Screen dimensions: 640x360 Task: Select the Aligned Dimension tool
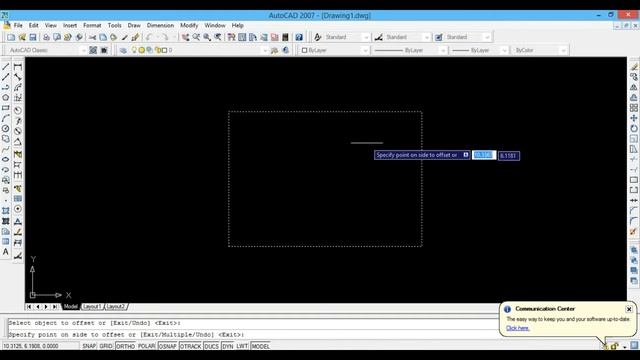coord(18,77)
